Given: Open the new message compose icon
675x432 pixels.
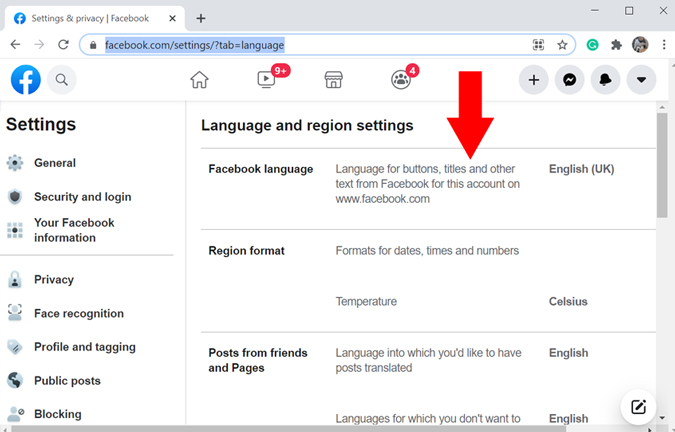Looking at the screenshot, I should 638,407.
